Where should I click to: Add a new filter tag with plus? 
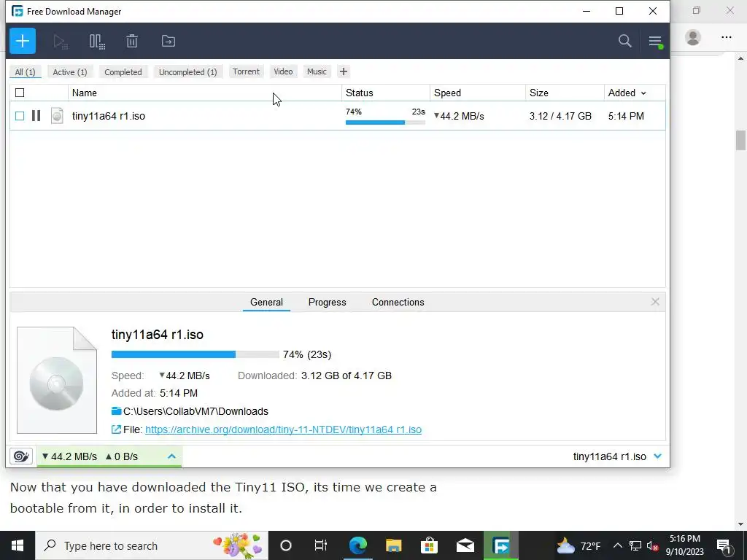(x=344, y=71)
